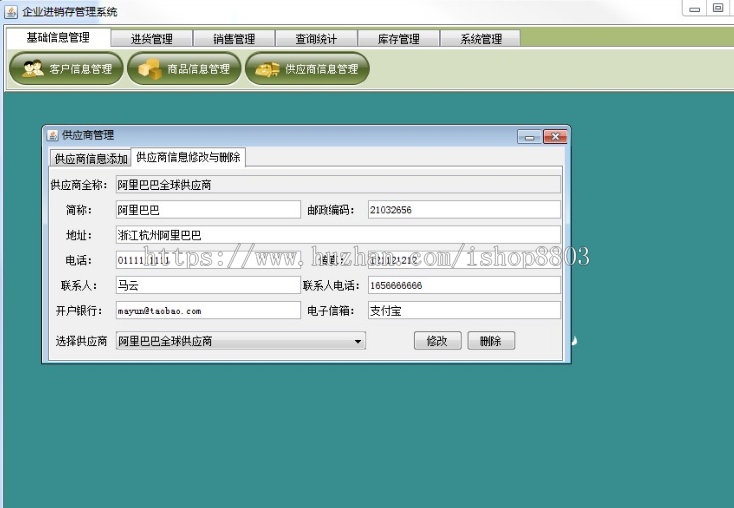Open 商品信息管理 product management button

point(184,69)
